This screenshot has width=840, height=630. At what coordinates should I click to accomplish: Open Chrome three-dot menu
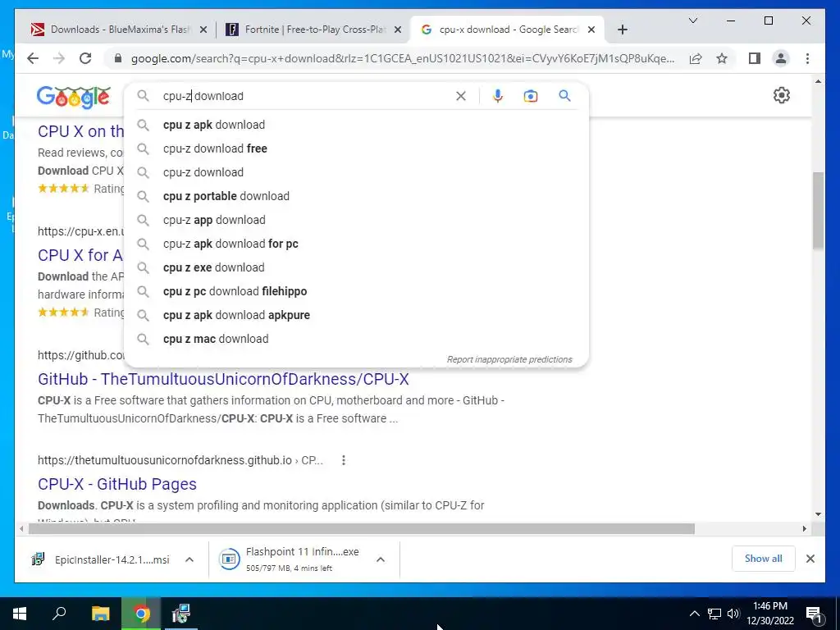[x=807, y=58]
